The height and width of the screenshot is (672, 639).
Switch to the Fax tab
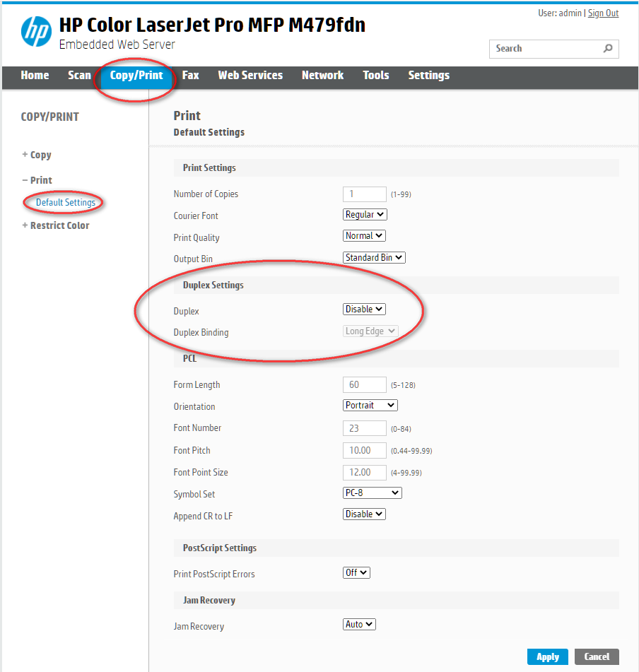click(190, 75)
